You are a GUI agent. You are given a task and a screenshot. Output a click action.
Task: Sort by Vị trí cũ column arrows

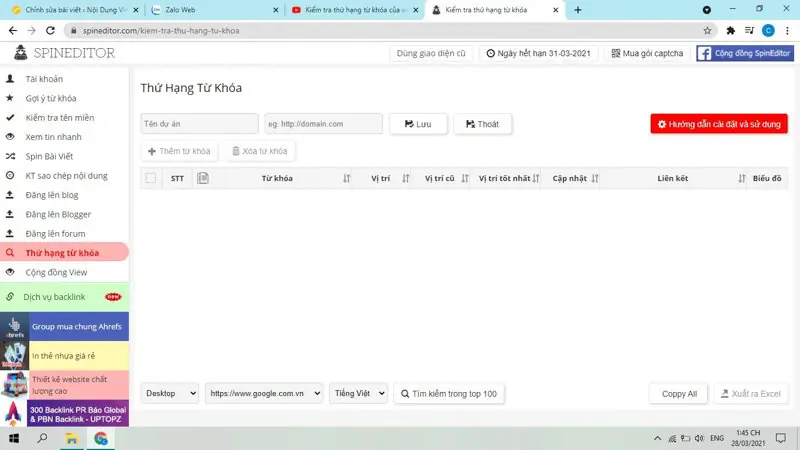[x=465, y=179]
